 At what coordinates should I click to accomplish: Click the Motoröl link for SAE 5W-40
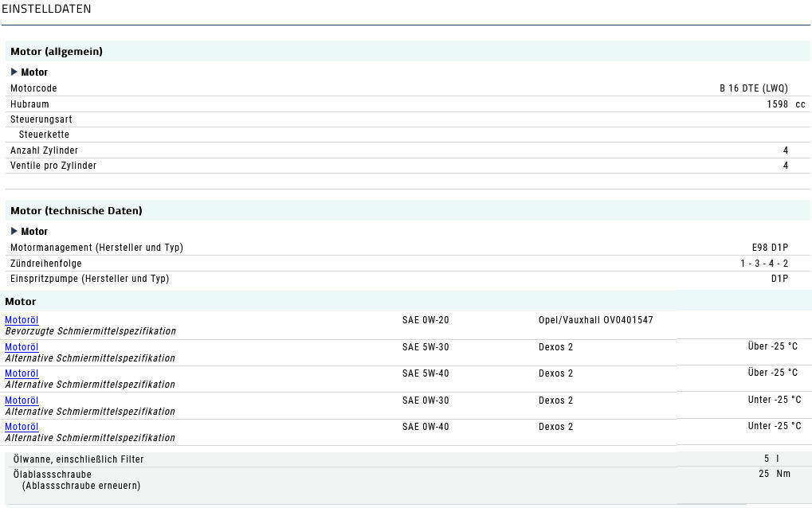[x=22, y=373]
